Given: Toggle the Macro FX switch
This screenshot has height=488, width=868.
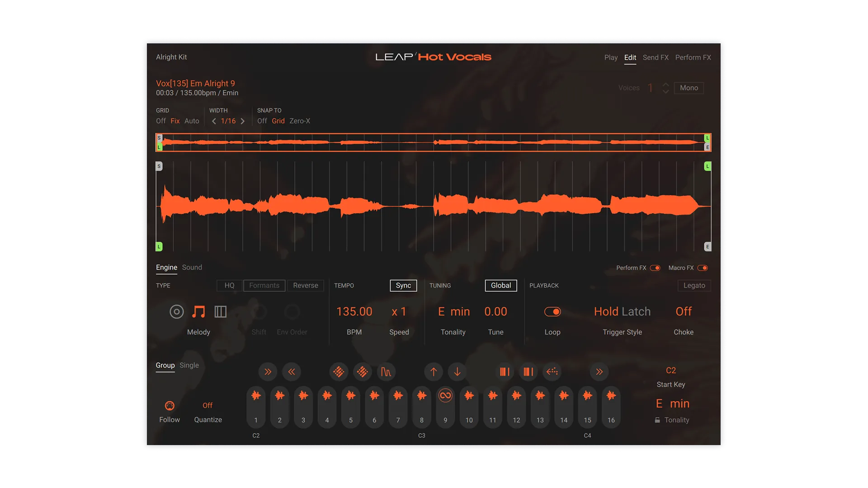Looking at the screenshot, I should pos(703,267).
